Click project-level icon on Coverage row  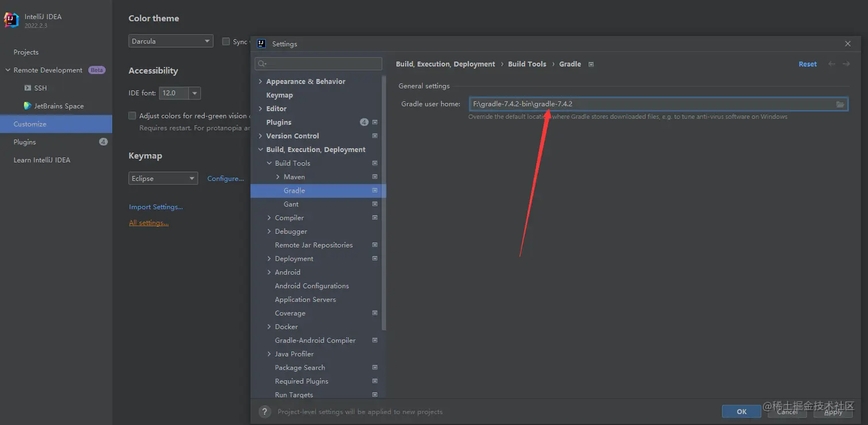pyautogui.click(x=375, y=313)
